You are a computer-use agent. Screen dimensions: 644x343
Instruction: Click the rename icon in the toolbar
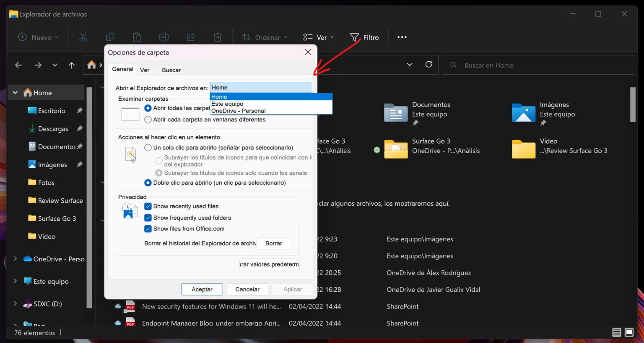[164, 37]
